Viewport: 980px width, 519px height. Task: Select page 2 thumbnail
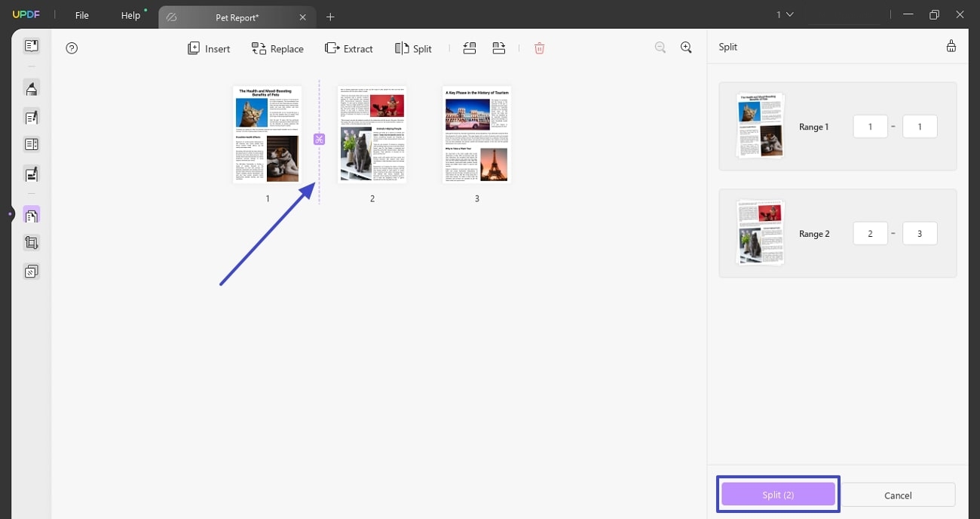click(372, 134)
